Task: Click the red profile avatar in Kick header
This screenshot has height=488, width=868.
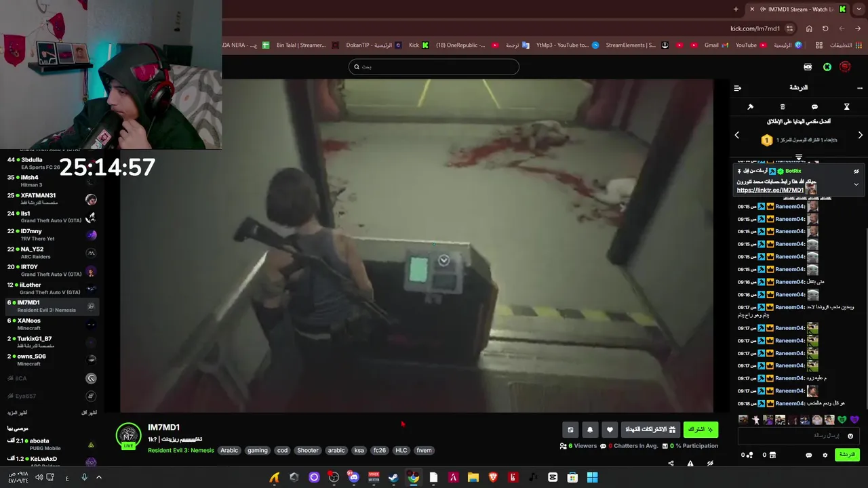Action: (845, 66)
